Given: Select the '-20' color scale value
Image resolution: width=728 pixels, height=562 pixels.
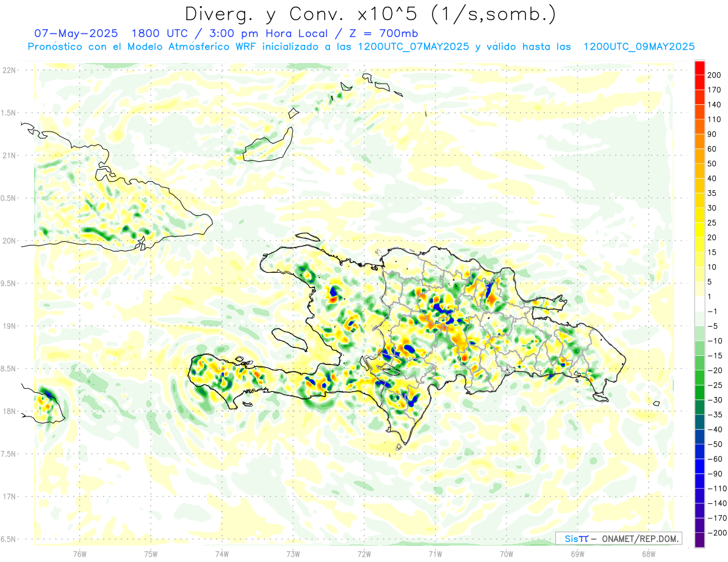Looking at the screenshot, I should tap(715, 370).
